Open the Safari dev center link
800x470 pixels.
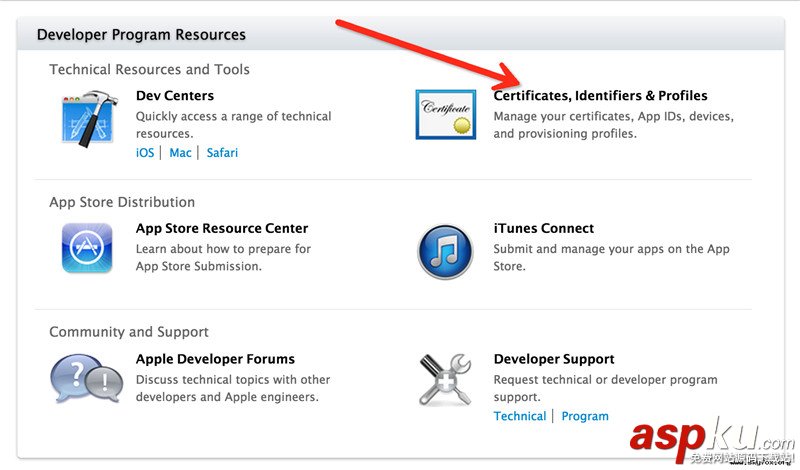point(222,153)
